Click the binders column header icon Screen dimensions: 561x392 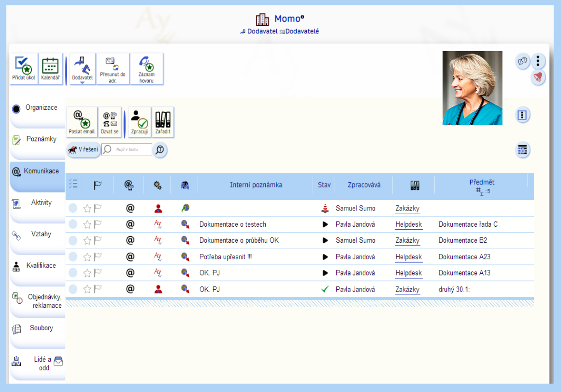click(415, 185)
